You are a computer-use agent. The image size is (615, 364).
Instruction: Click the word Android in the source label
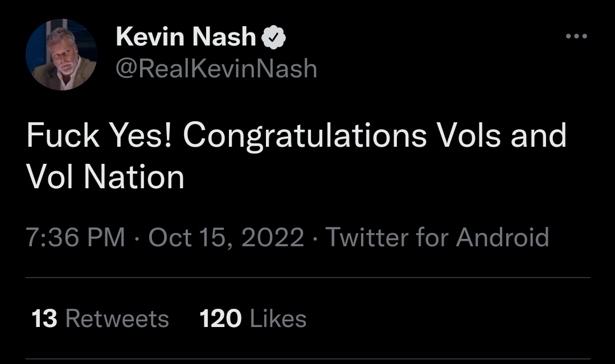click(x=502, y=237)
